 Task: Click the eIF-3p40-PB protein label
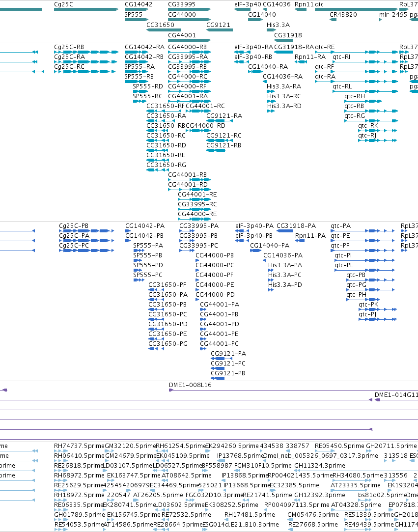(x=254, y=235)
